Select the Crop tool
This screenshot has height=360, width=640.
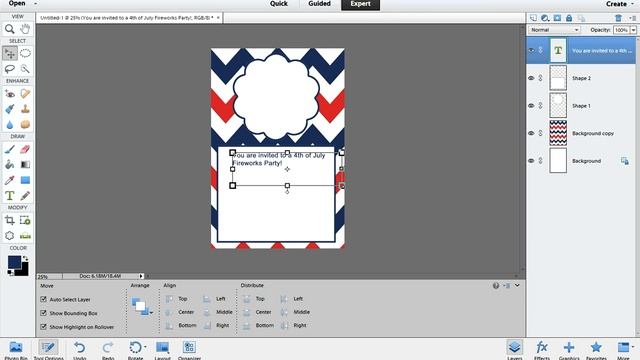10,220
